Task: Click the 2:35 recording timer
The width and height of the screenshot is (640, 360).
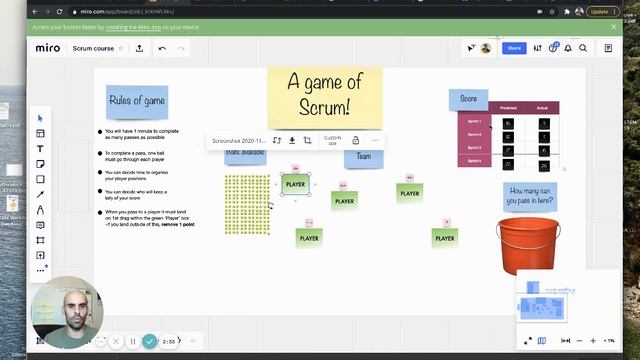Action: tap(169, 341)
